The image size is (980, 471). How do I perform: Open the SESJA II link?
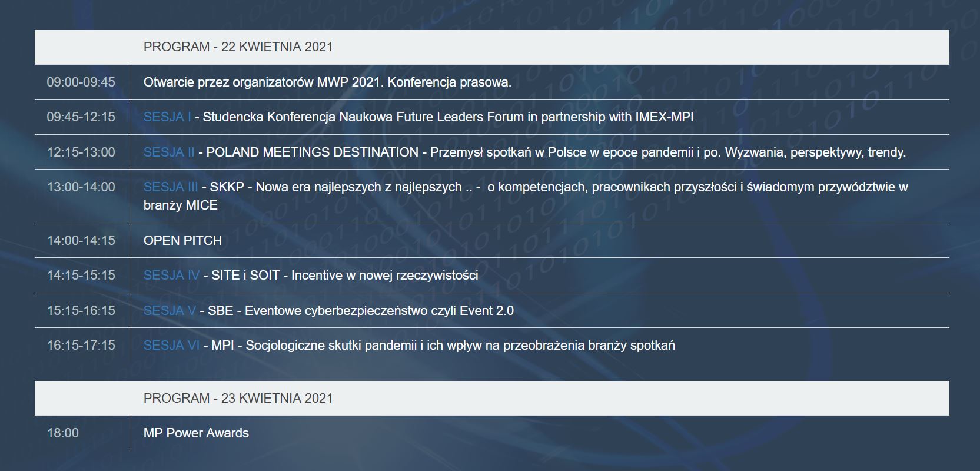(169, 152)
